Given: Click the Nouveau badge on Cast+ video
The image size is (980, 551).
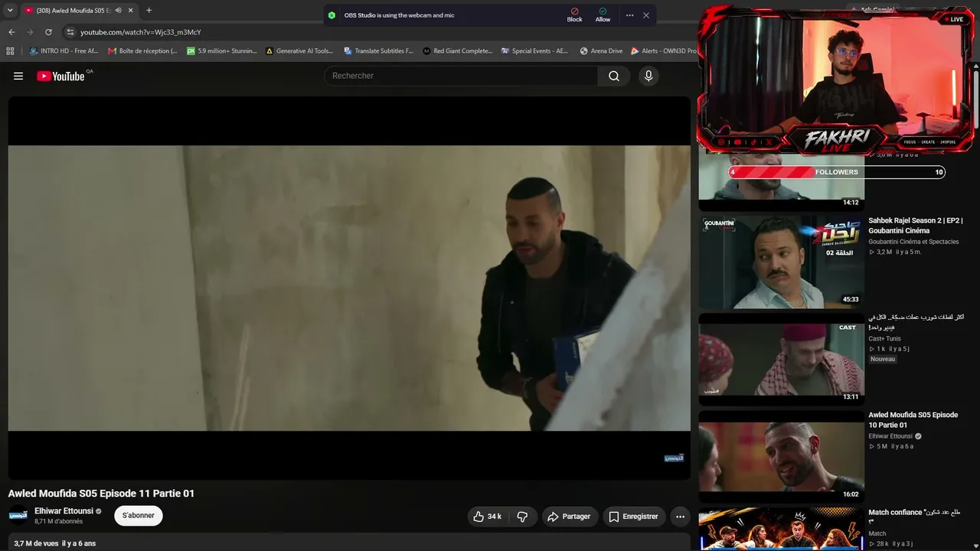Looking at the screenshot, I should (883, 359).
